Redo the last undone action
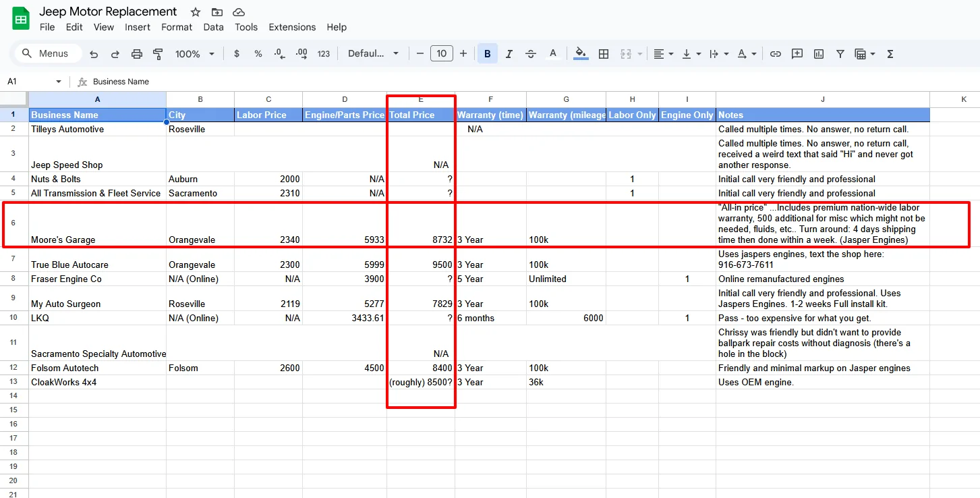Screen dimensions: 980x498 [115, 54]
